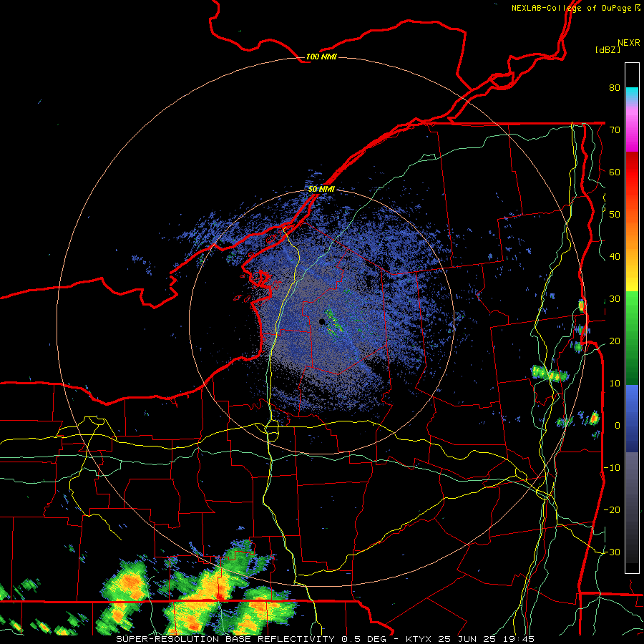Click the KTYX 25 JUN 25 19:45 timestamp
This screenshot has height=644, width=644.
coord(470,639)
